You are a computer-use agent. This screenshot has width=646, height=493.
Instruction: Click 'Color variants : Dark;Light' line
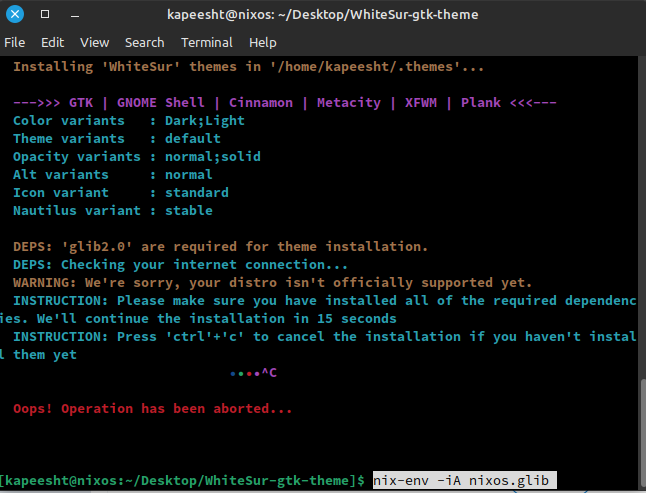pyautogui.click(x=129, y=121)
